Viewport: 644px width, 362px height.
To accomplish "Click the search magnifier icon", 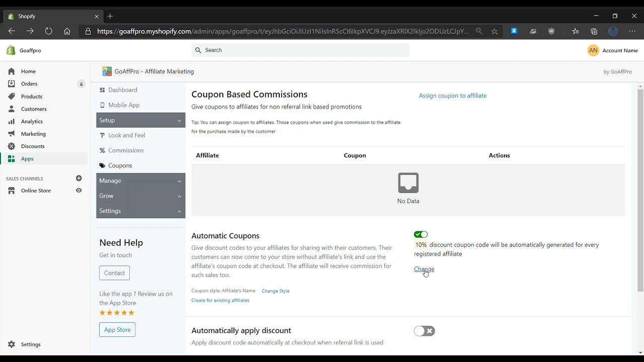I will pos(198,50).
